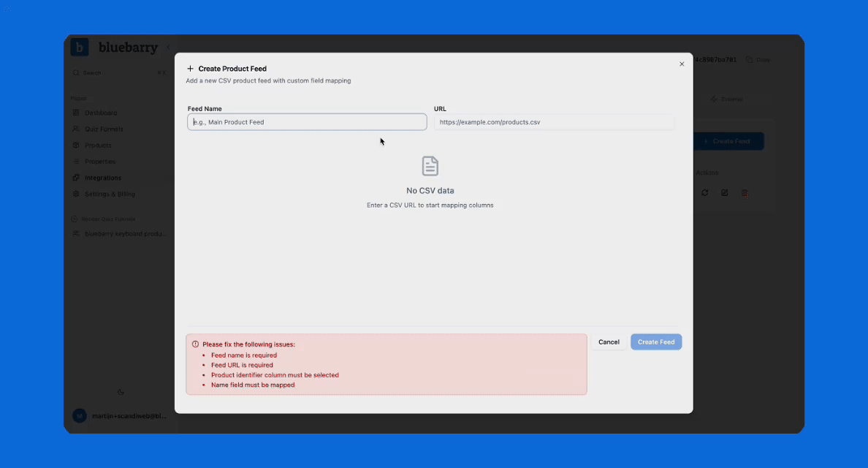
Task: Click the search magnifier icon
Action: click(76, 72)
